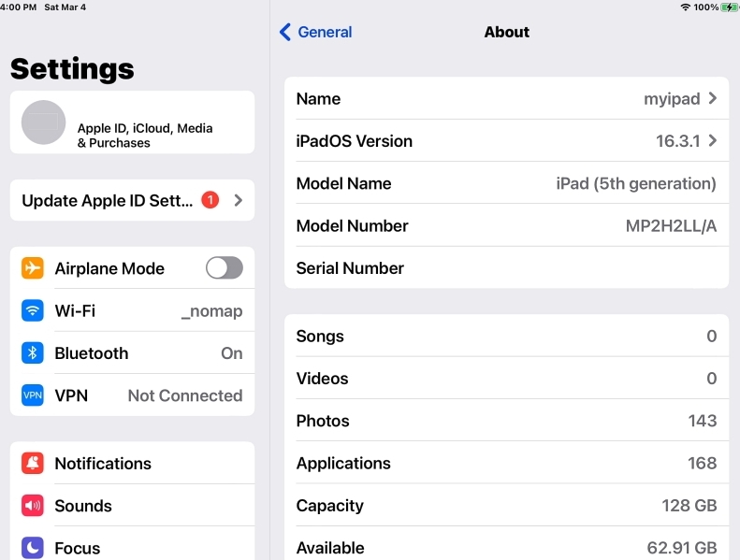Image resolution: width=740 pixels, height=560 pixels.
Task: Open VPN settings in sidebar
Action: click(x=132, y=395)
